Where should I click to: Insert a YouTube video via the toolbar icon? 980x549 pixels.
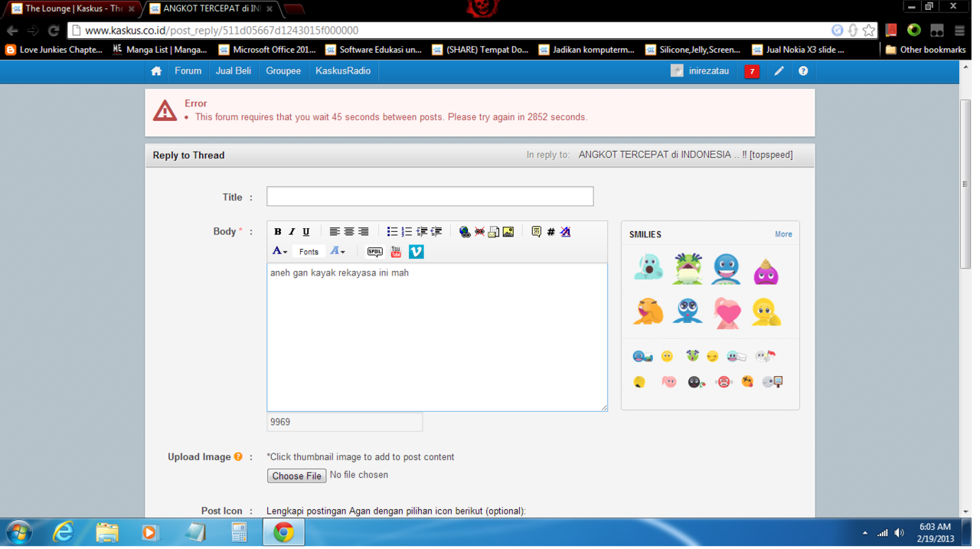(x=396, y=252)
